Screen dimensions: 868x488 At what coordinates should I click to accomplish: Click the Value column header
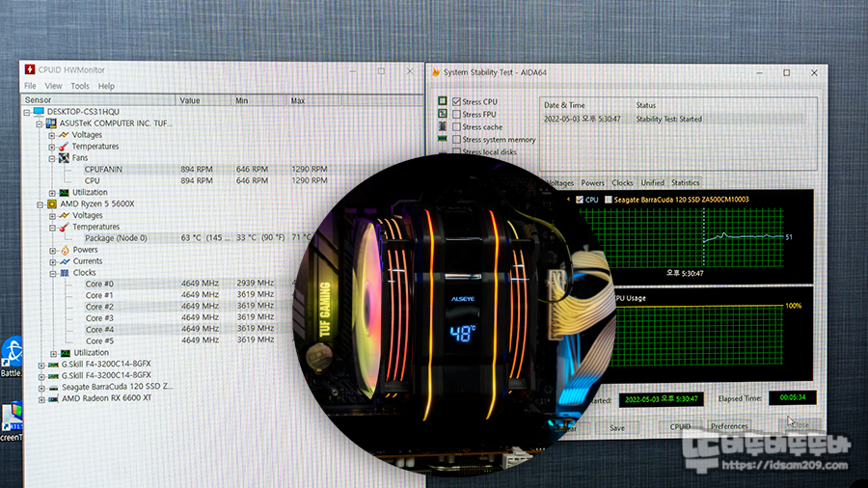tap(203, 100)
